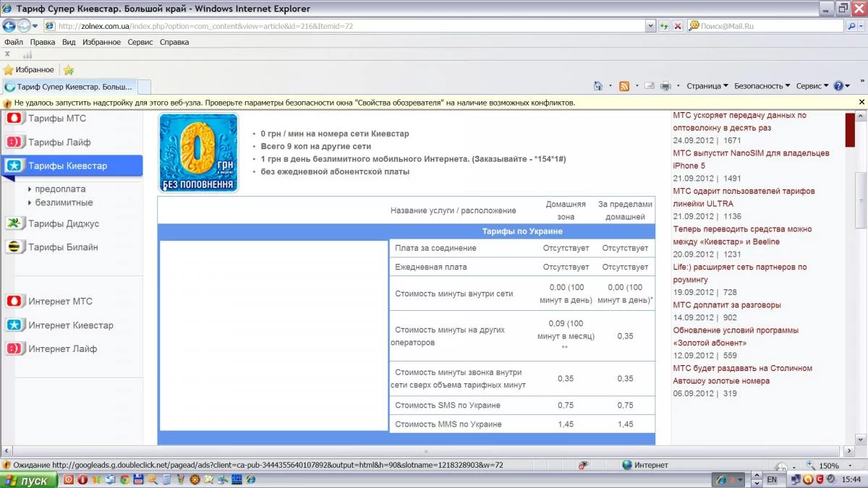Click the Refresh page icon
The height and width of the screenshot is (488, 868).
[663, 26]
